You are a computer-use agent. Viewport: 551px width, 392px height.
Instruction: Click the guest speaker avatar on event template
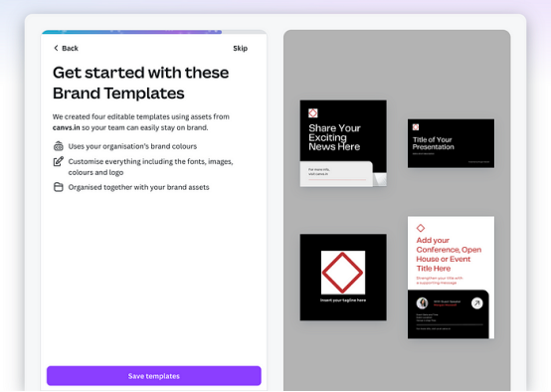(x=422, y=303)
